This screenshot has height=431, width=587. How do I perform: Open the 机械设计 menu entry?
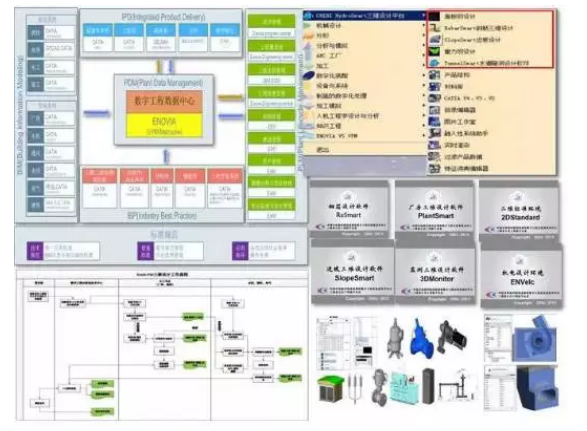point(329,26)
